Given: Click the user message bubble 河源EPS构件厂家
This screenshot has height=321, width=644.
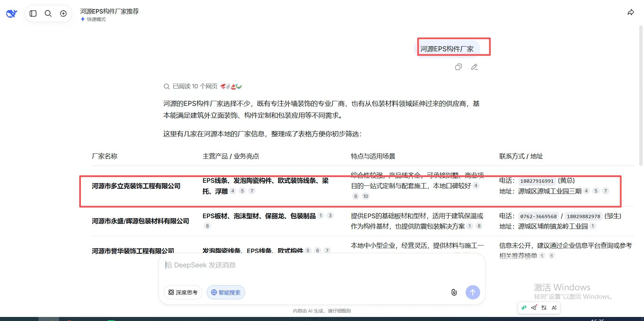Looking at the screenshot, I should coord(447,49).
